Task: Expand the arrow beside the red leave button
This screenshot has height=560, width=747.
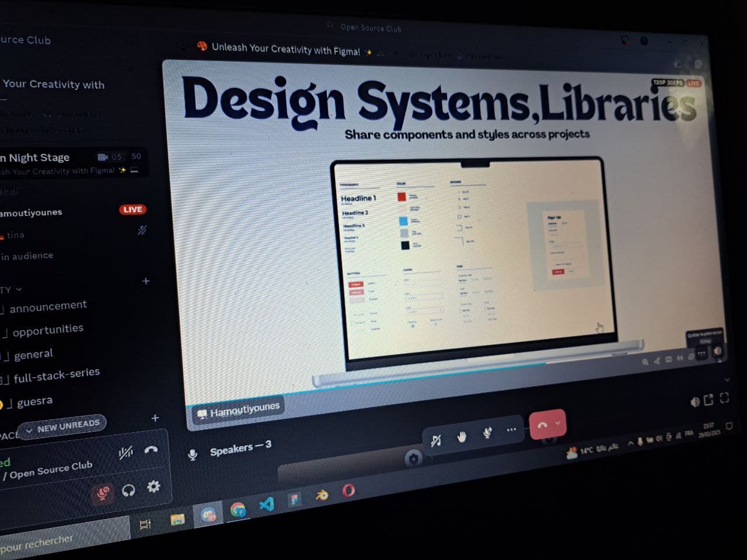Action: coord(558,423)
